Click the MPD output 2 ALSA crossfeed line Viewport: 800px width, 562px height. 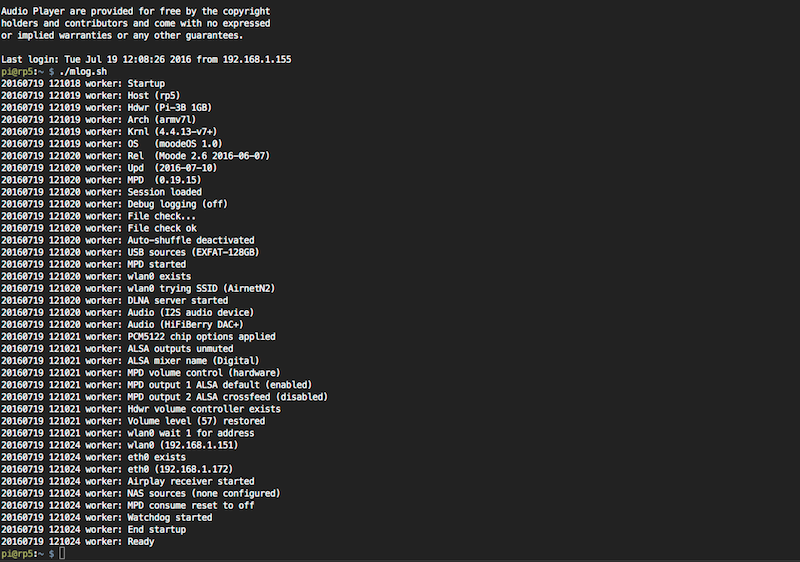point(164,397)
